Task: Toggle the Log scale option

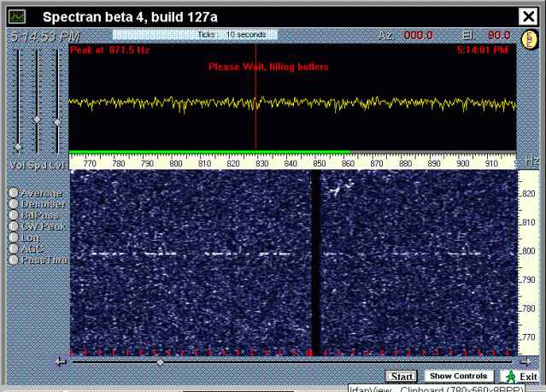Action: point(13,237)
